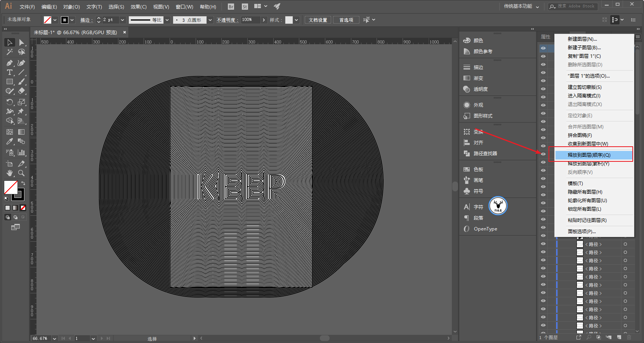Select the Line Segment tool
The image size is (644, 343).
pyautogui.click(x=22, y=72)
